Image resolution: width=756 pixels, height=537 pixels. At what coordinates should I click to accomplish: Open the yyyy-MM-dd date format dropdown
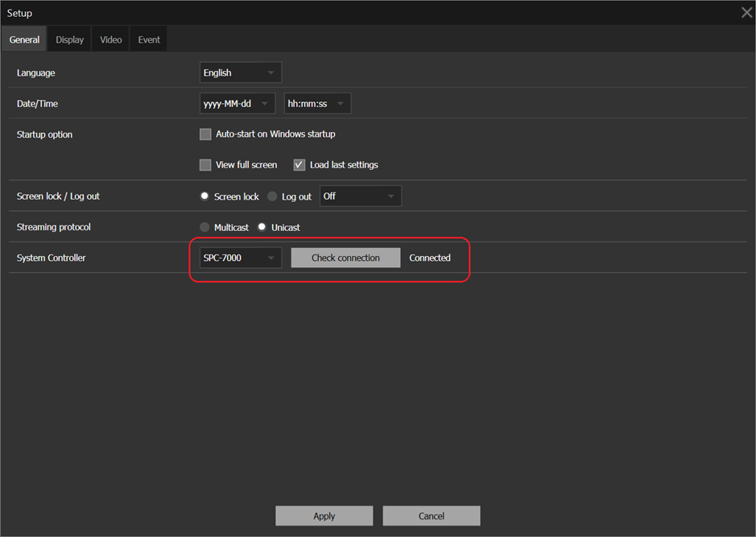click(238, 104)
